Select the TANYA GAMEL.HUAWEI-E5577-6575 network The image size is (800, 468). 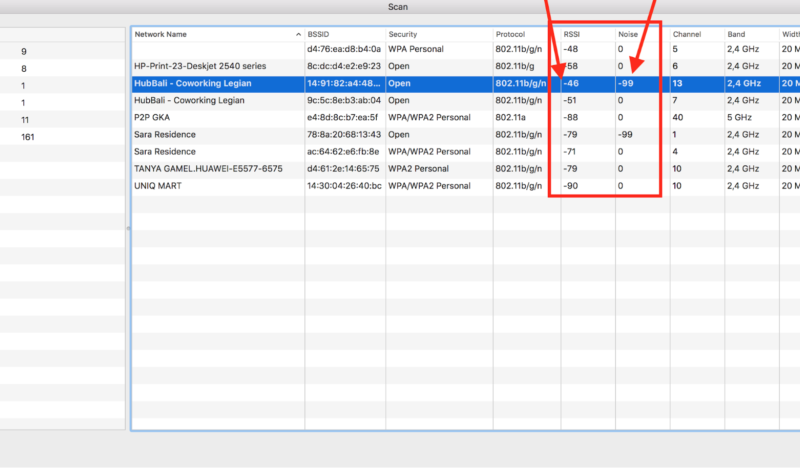point(466,169)
